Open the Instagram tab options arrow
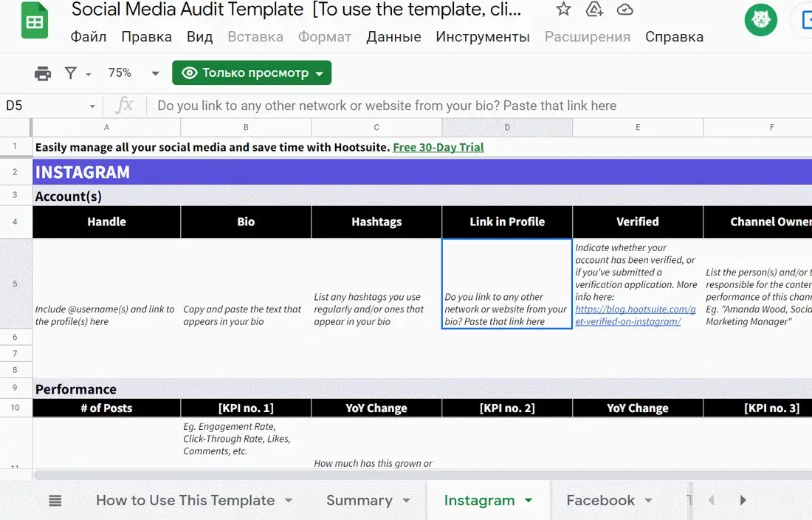This screenshot has height=520, width=812. coord(529,500)
